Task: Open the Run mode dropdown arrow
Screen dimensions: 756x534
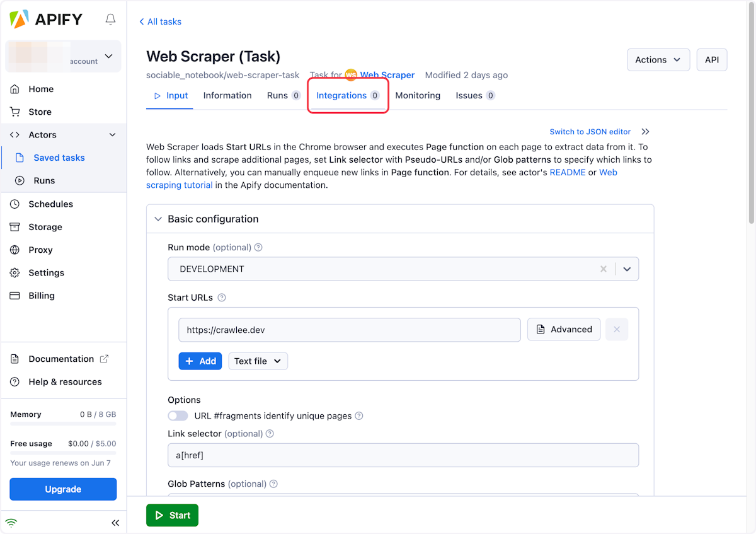Action: 627,269
